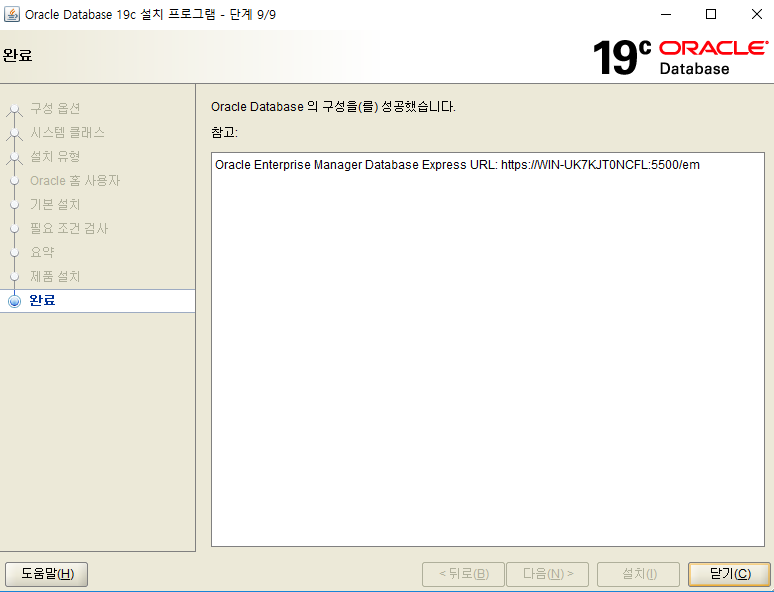Click the Oracle 19c Database logo
Image resolution: width=774 pixels, height=592 pixels.
[x=680, y=57]
